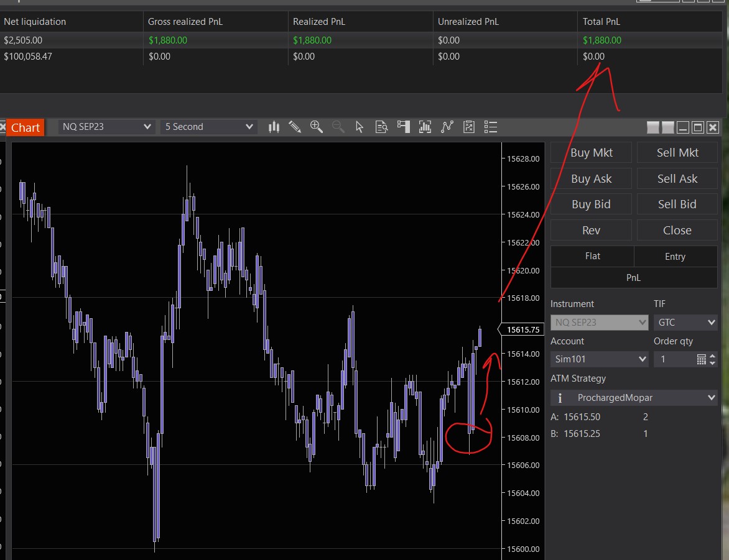Click the PnL display cell

pos(634,277)
